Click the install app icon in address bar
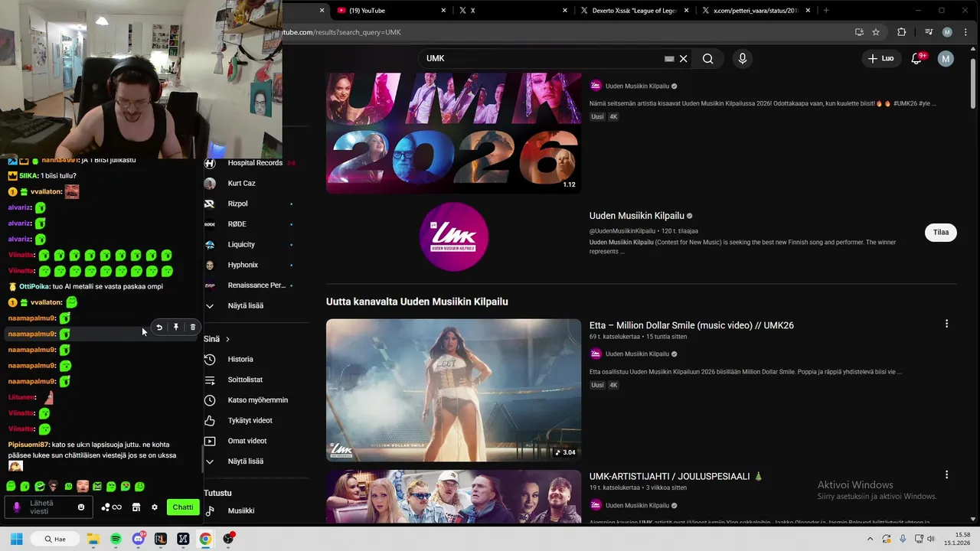Image resolution: width=980 pixels, height=551 pixels. pyautogui.click(x=859, y=32)
